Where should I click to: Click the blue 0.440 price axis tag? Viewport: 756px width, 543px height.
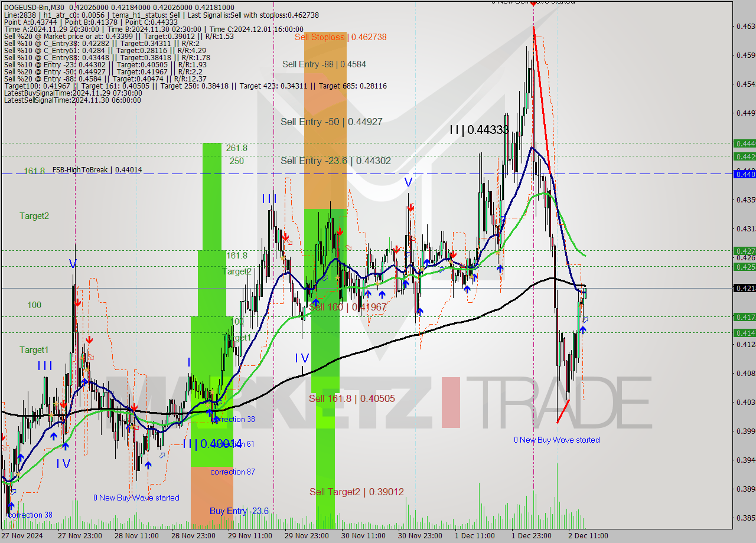coord(744,174)
